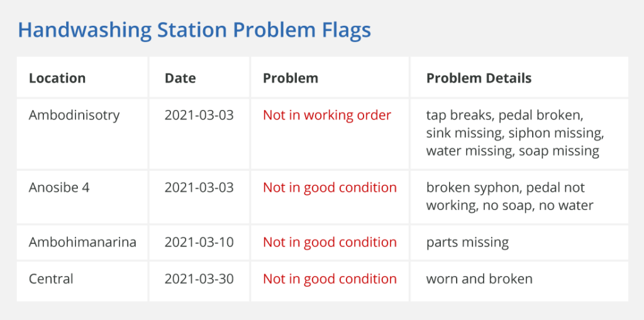Select the 2021-03-30 date cell

click(x=199, y=279)
